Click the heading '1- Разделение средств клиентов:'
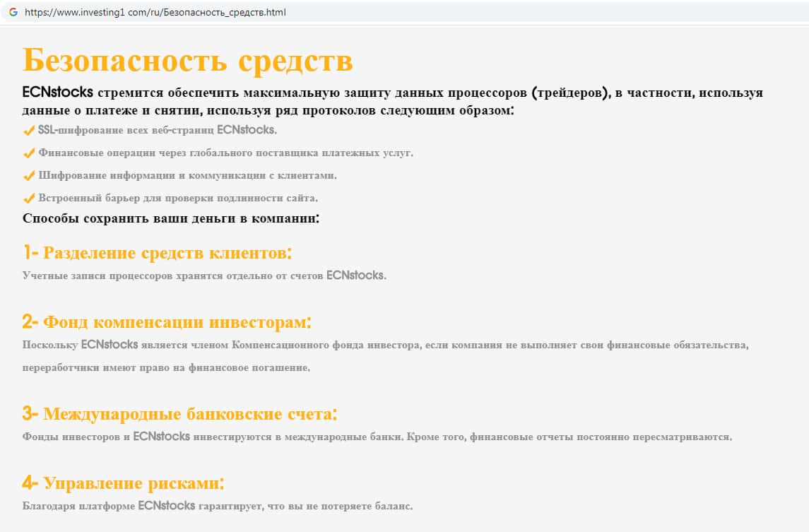809x532 pixels. (x=158, y=252)
